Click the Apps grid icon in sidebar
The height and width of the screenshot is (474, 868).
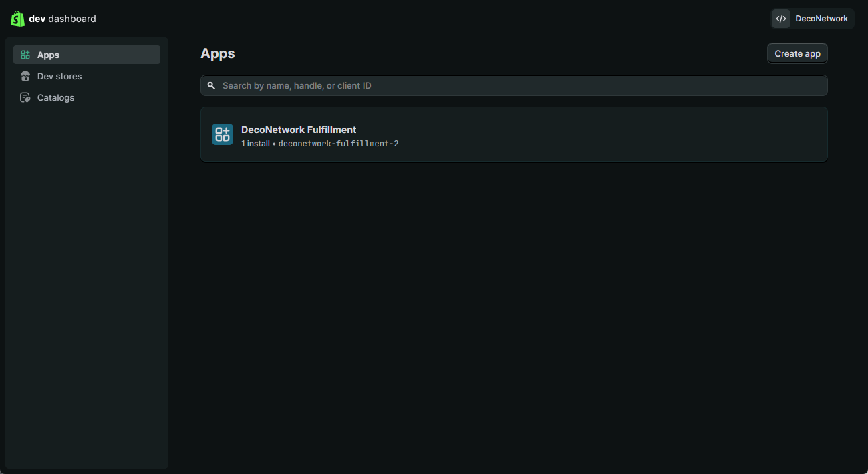25,55
